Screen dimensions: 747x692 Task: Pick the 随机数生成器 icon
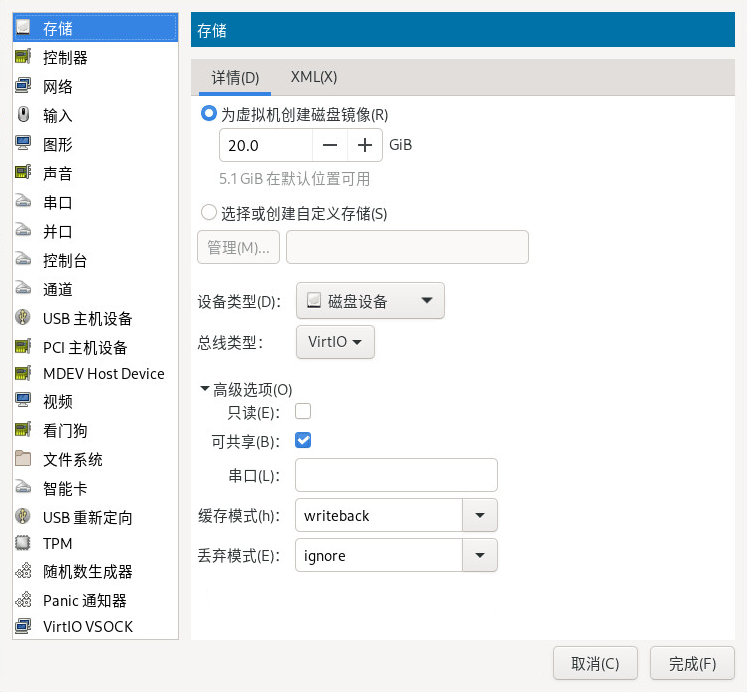point(23,572)
